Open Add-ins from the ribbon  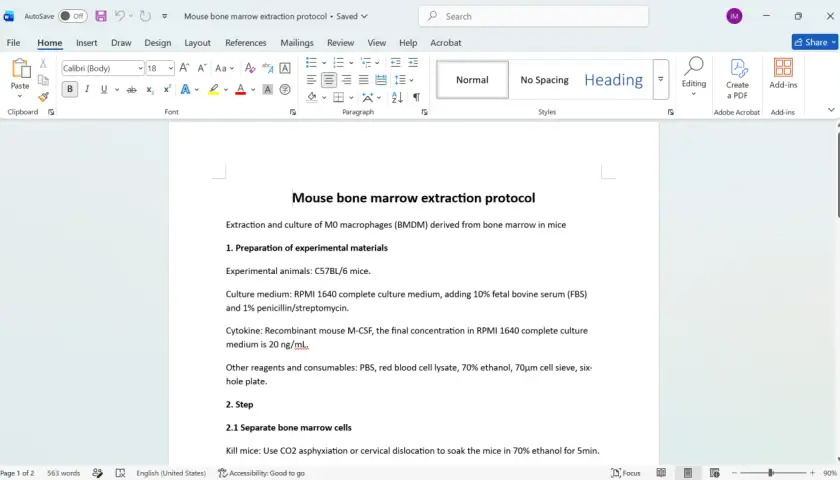[x=783, y=74]
